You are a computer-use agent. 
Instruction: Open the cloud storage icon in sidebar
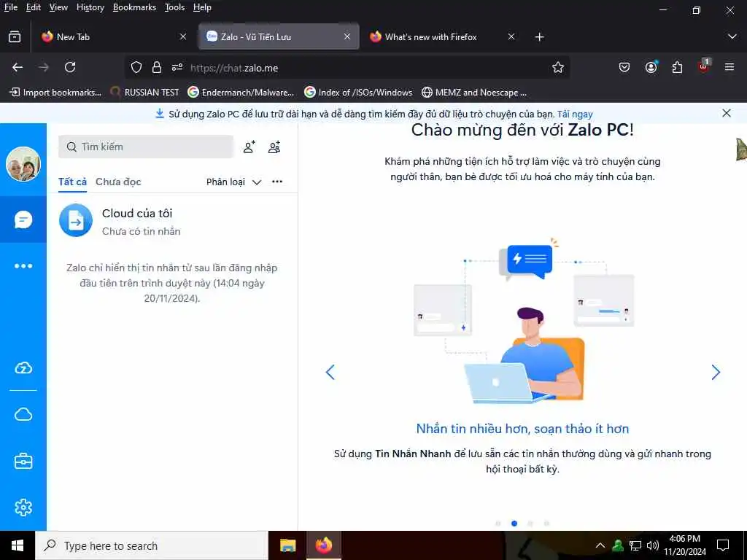pyautogui.click(x=23, y=414)
